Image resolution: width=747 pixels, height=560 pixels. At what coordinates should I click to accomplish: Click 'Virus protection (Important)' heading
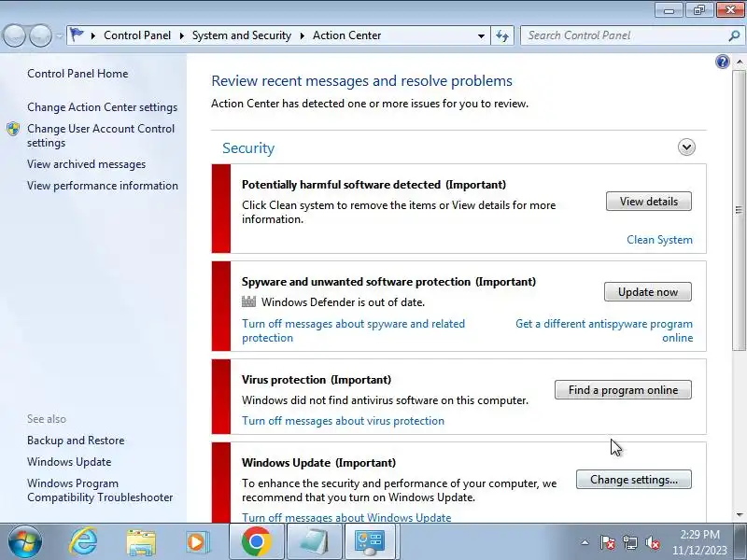(x=317, y=380)
